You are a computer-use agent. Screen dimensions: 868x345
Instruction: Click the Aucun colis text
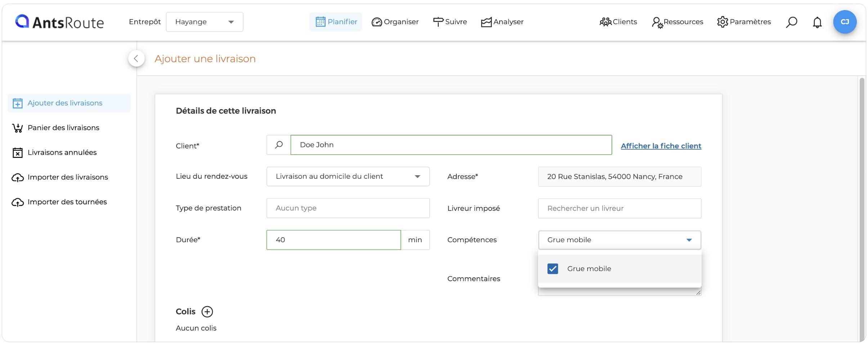tap(196, 328)
